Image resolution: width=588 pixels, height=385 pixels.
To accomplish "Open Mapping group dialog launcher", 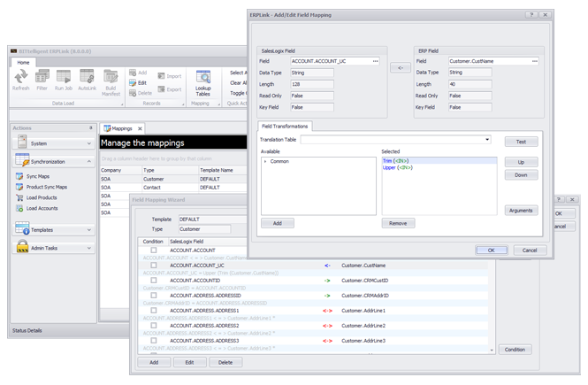I will (219, 104).
